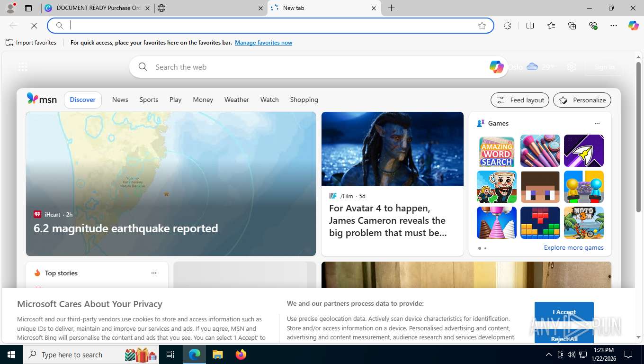Open the Edge profile icon

coord(10,8)
